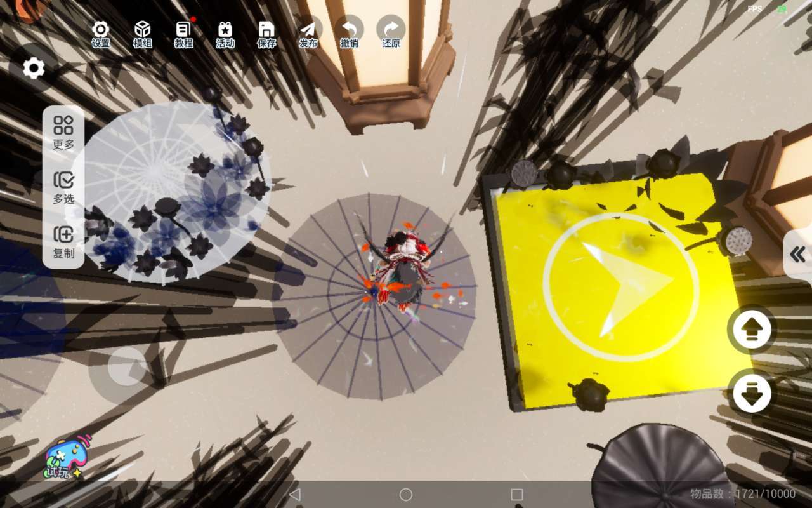The width and height of the screenshot is (812, 508).
Task: Redo action with 还原
Action: click(391, 34)
